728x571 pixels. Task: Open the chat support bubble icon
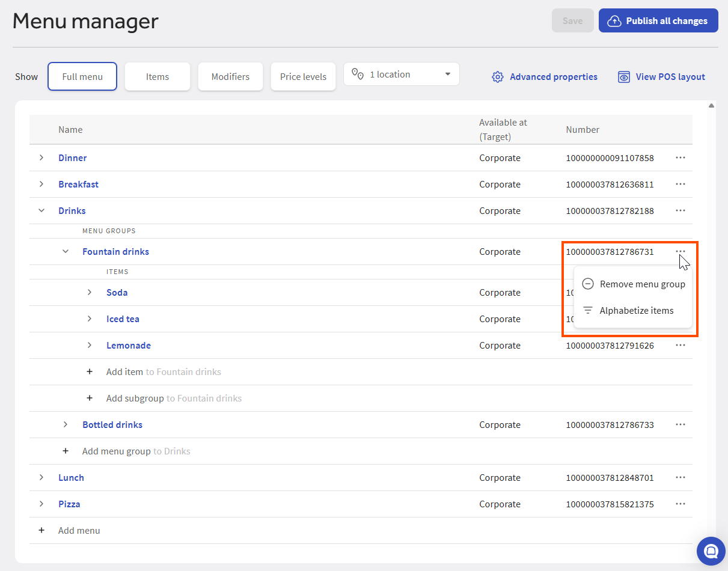tap(711, 551)
